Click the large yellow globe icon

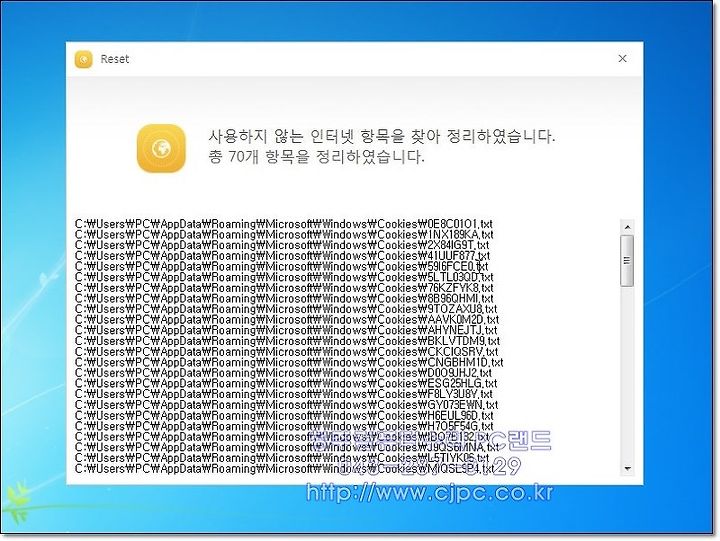tap(161, 148)
